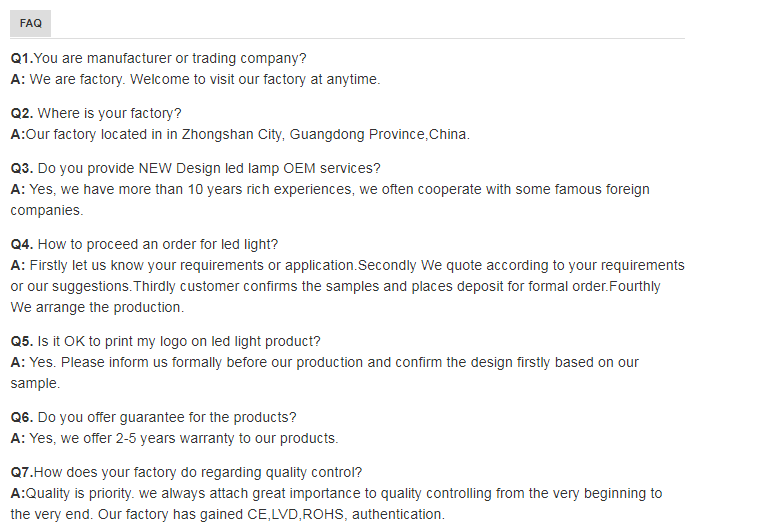Click the bold Q4. label
Viewport: 777px width, 532px height.
(x=22, y=244)
